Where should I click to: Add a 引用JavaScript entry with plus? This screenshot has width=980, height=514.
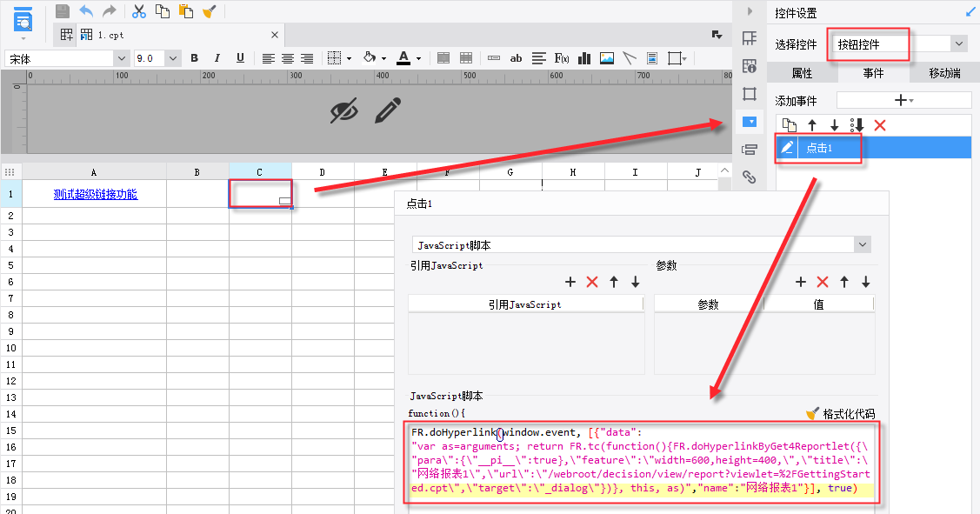[570, 282]
